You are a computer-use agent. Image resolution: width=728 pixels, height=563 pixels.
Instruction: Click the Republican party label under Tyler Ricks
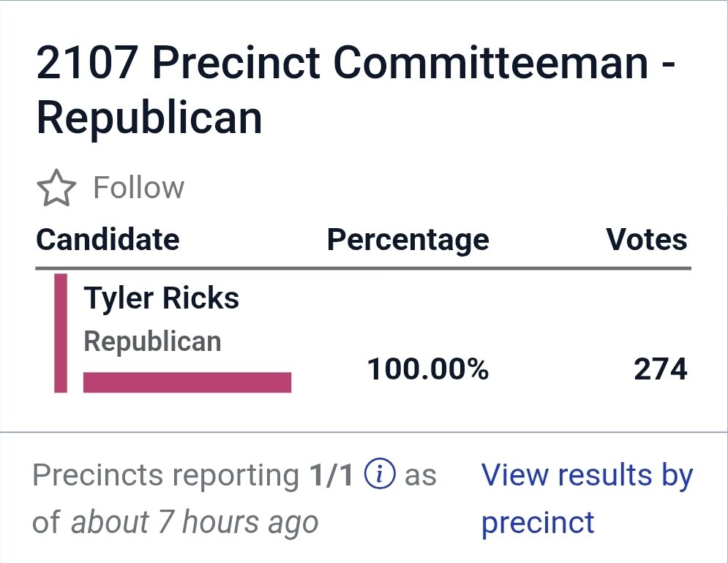pyautogui.click(x=152, y=341)
